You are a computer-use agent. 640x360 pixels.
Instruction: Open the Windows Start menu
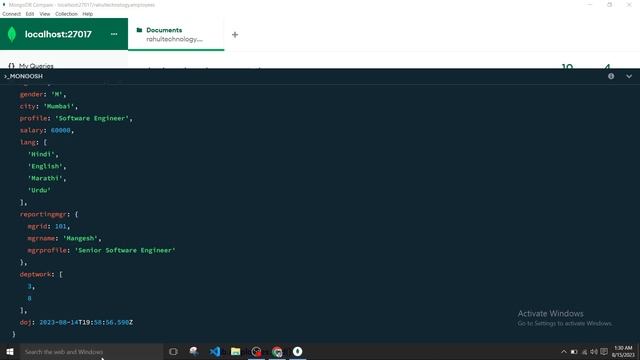(x=10, y=351)
